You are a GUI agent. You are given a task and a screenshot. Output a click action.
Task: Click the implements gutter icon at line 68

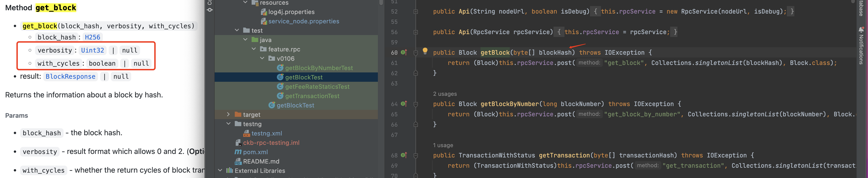404,155
